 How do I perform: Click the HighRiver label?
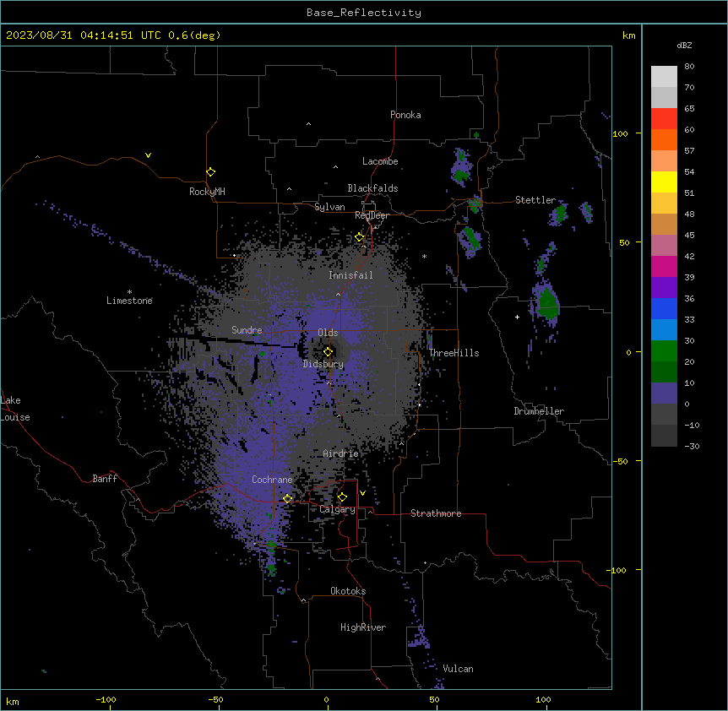363,627
